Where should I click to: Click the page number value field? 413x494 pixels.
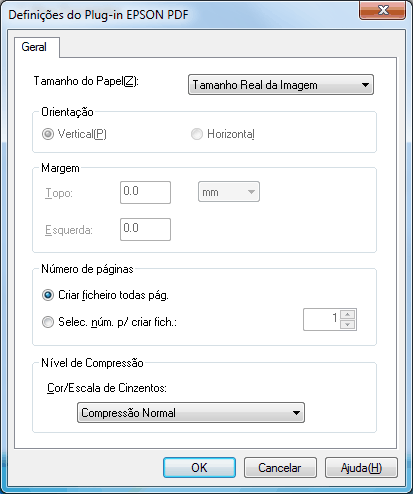pos(321,319)
